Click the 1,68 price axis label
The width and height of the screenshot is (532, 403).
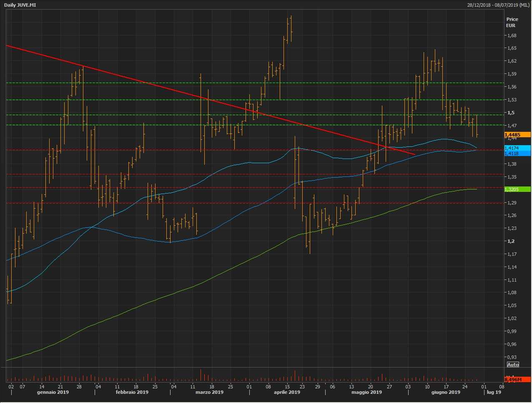click(512, 35)
